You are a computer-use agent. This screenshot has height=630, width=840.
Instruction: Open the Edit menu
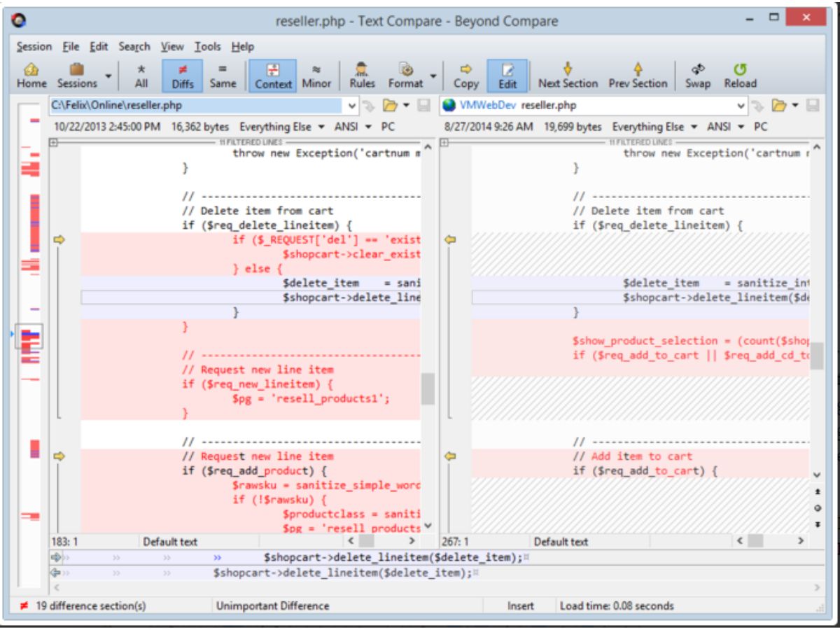tap(98, 47)
